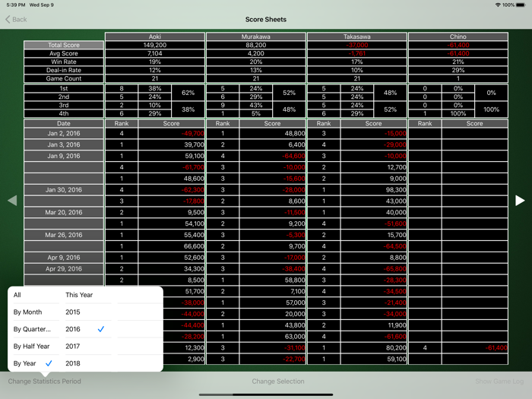The width and height of the screenshot is (532, 399).
Task: Open Change Statistics Period
Action: (x=44, y=382)
